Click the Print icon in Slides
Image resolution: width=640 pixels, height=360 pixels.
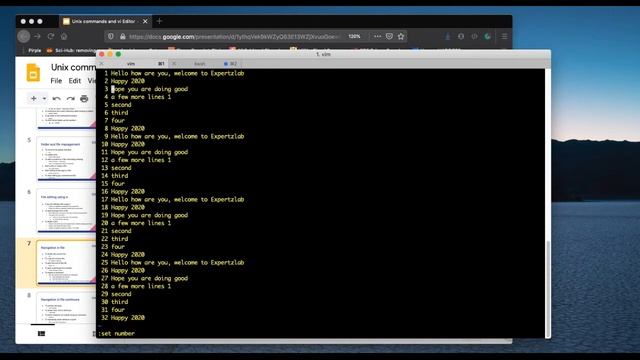coord(84,98)
